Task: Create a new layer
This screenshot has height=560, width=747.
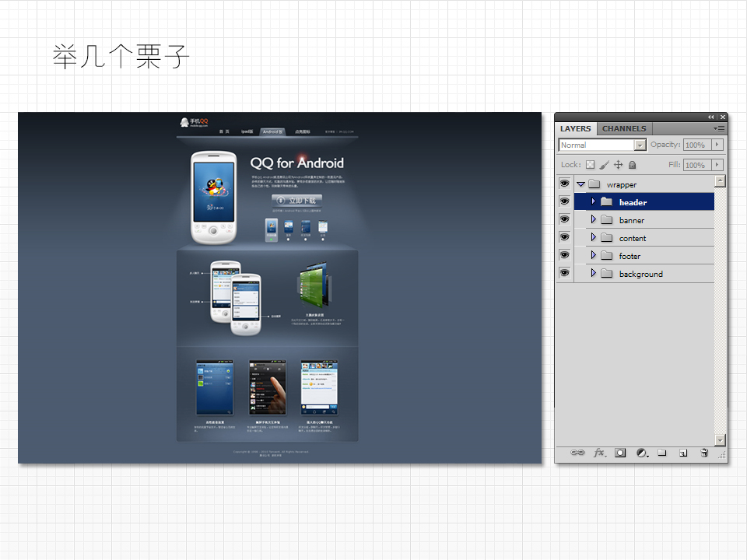Action: click(x=683, y=453)
